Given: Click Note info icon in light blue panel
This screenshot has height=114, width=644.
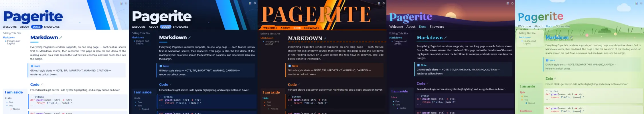Looking at the screenshot, I should click(x=32, y=66).
